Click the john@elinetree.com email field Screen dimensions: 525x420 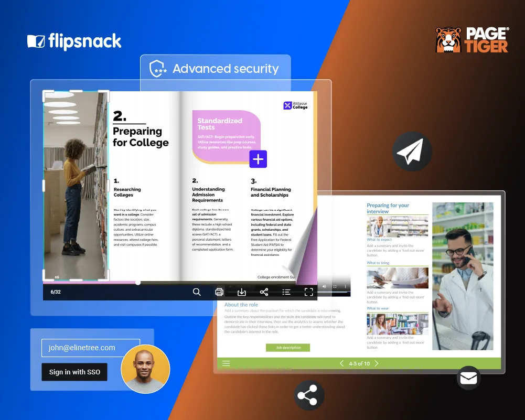click(90, 348)
